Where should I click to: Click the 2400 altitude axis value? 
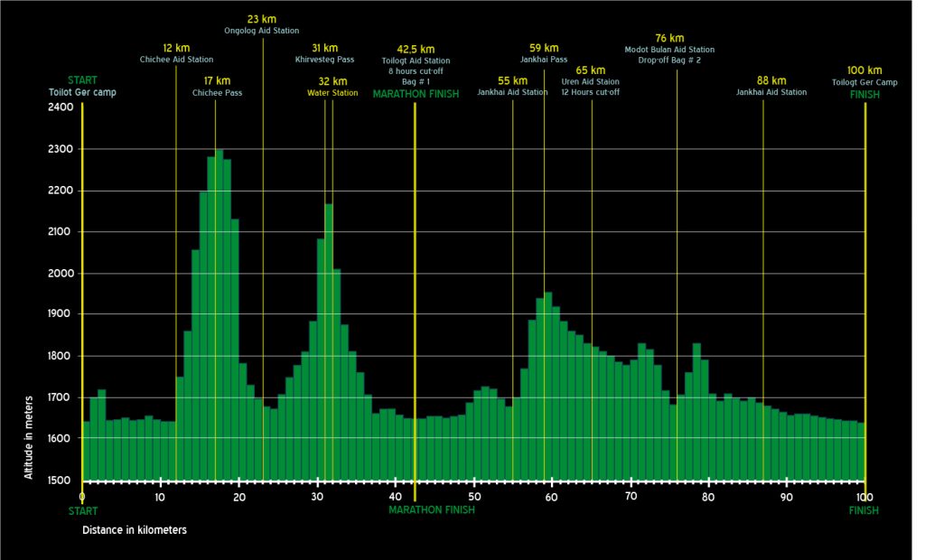(61, 107)
